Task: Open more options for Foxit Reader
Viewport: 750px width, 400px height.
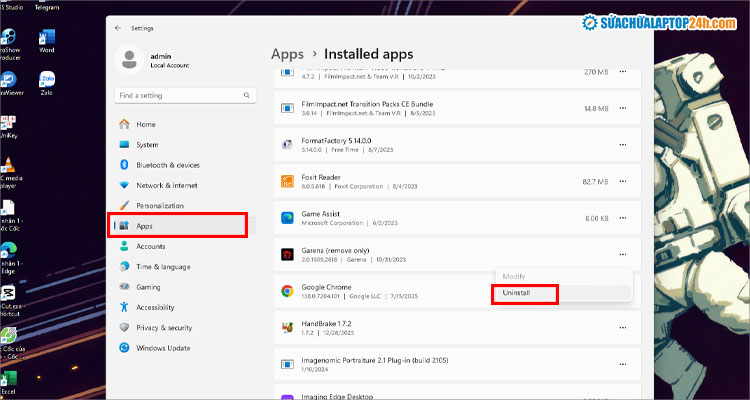Action: [623, 181]
